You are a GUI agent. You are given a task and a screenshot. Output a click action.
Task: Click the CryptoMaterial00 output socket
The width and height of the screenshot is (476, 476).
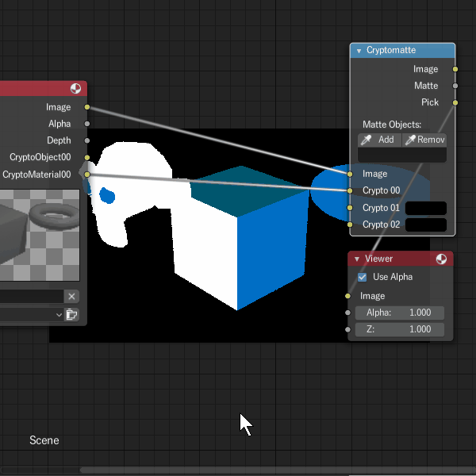tap(87, 175)
